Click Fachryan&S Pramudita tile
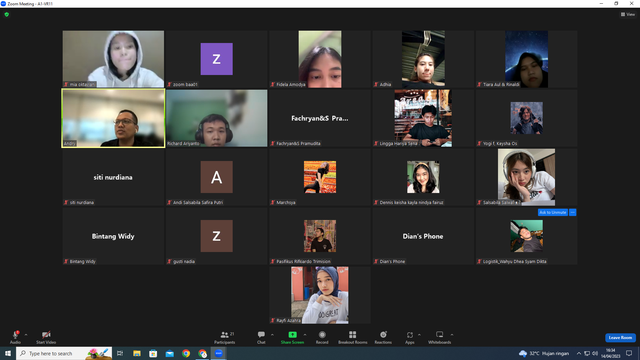This screenshot has width=640, height=360. tap(320, 118)
